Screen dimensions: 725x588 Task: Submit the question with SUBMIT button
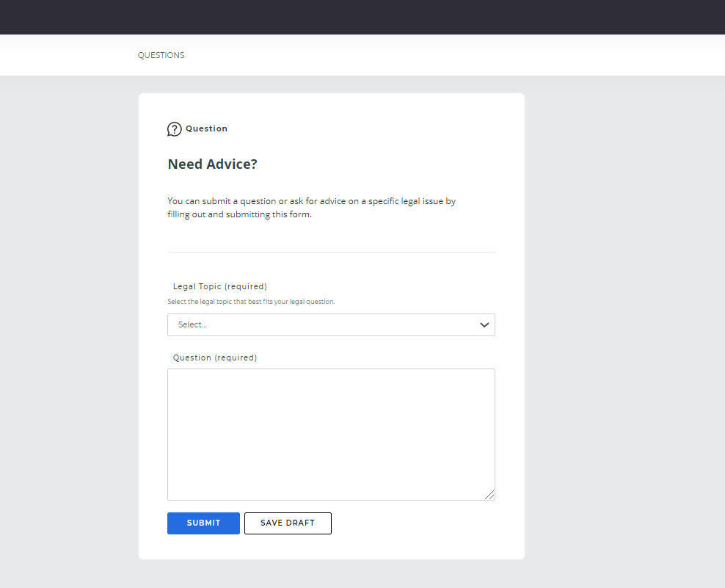click(x=203, y=523)
